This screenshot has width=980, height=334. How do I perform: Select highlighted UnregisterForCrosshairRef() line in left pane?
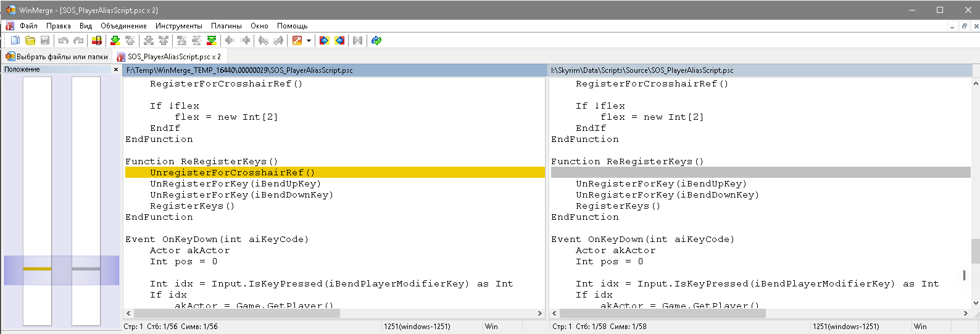coord(232,173)
